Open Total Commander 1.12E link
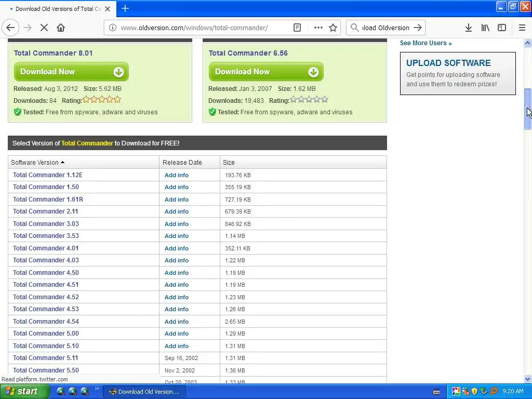532x399 pixels. (47, 175)
